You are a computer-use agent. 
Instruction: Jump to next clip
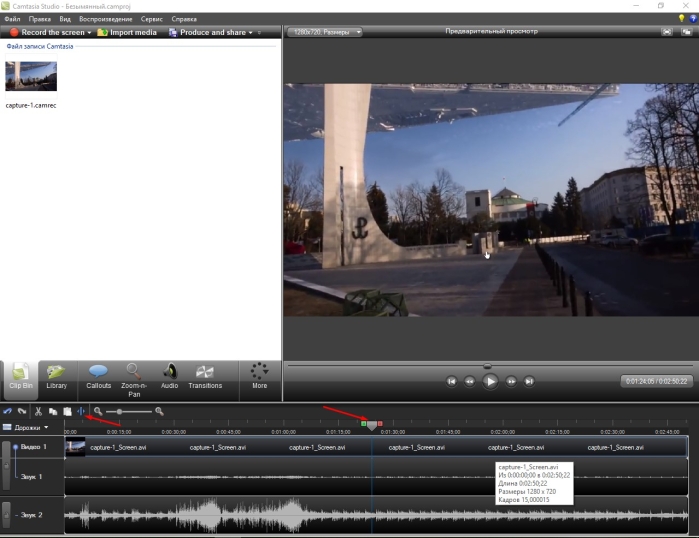pyautogui.click(x=529, y=381)
